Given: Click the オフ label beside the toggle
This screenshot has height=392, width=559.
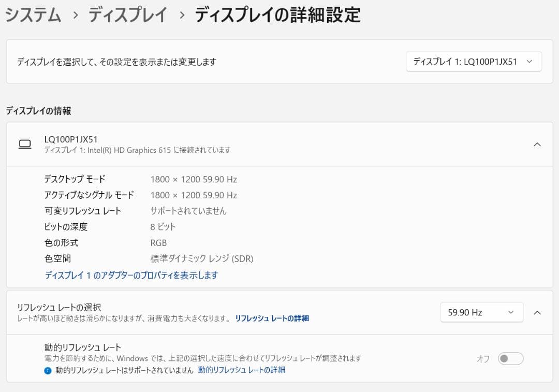Looking at the screenshot, I should click(x=482, y=358).
